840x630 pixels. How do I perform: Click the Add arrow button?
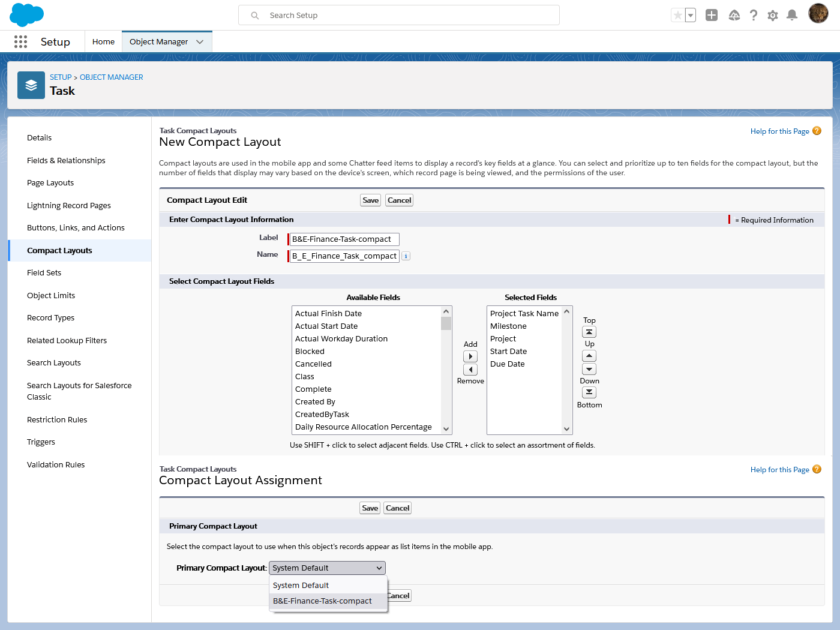[470, 356]
